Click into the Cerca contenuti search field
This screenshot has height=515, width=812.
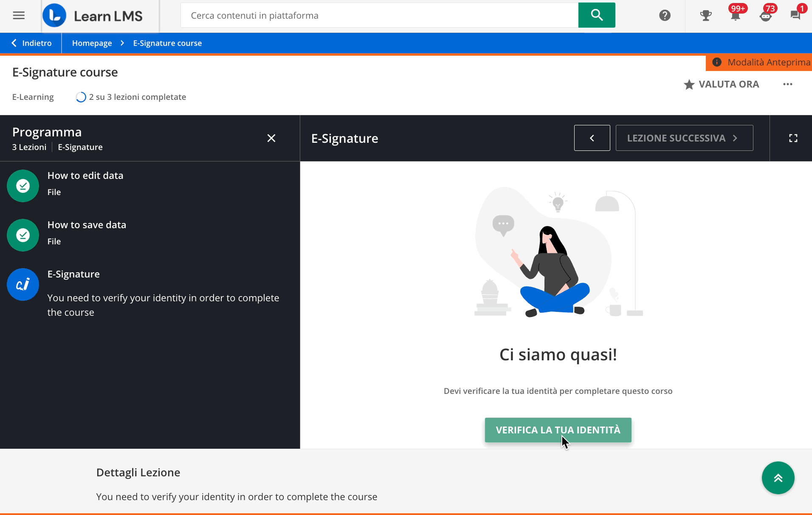click(x=379, y=16)
